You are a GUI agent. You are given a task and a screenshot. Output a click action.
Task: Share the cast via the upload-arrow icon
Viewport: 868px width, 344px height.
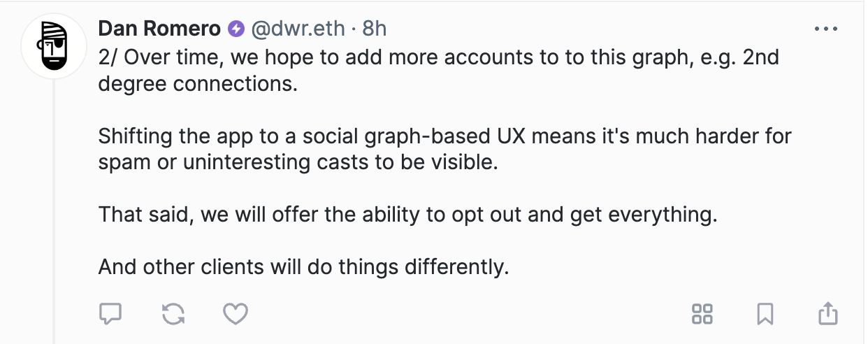tap(828, 313)
